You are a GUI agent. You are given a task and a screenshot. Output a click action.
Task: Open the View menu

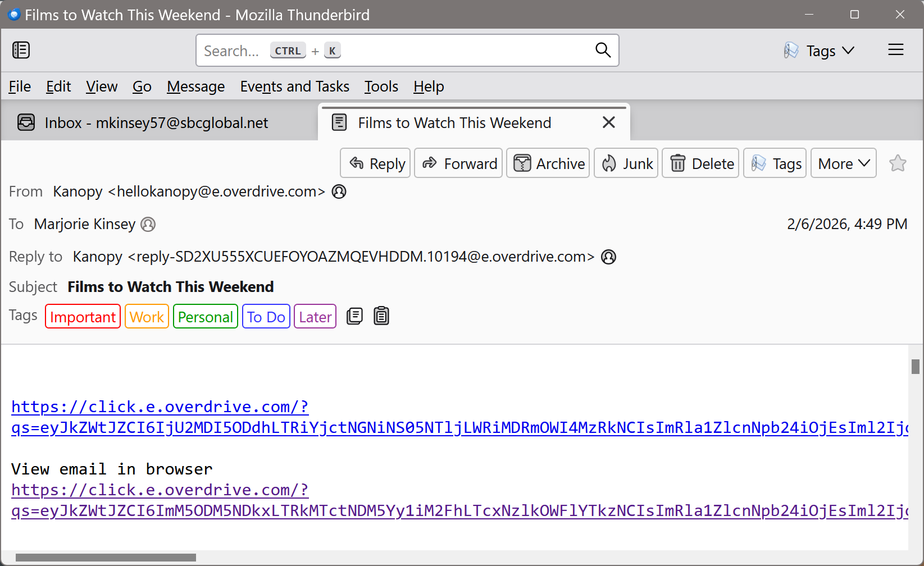tap(102, 86)
